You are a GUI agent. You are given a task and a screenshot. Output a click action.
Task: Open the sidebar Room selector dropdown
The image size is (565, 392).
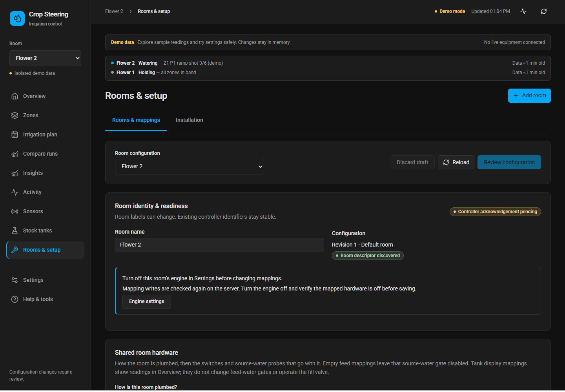click(45, 58)
